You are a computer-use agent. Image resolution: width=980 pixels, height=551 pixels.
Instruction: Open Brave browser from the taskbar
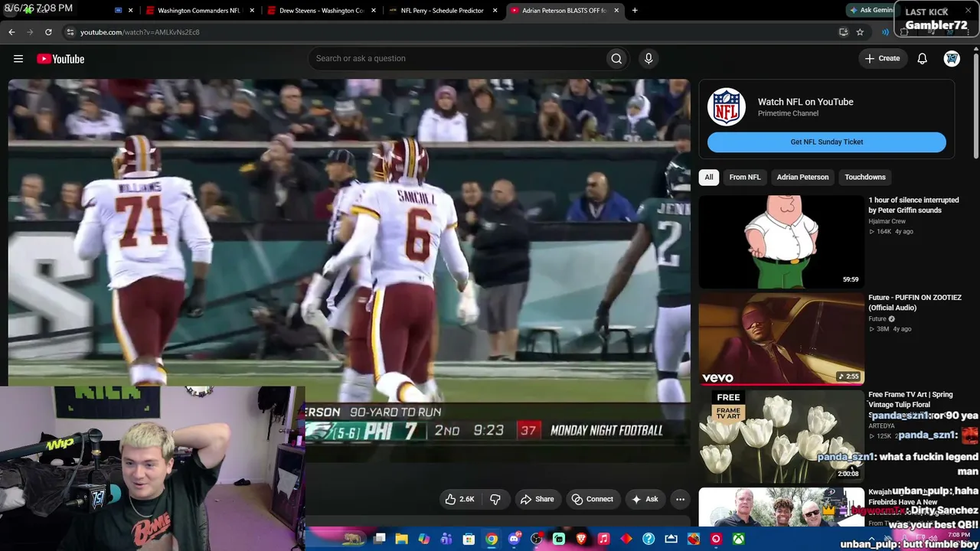point(581,539)
